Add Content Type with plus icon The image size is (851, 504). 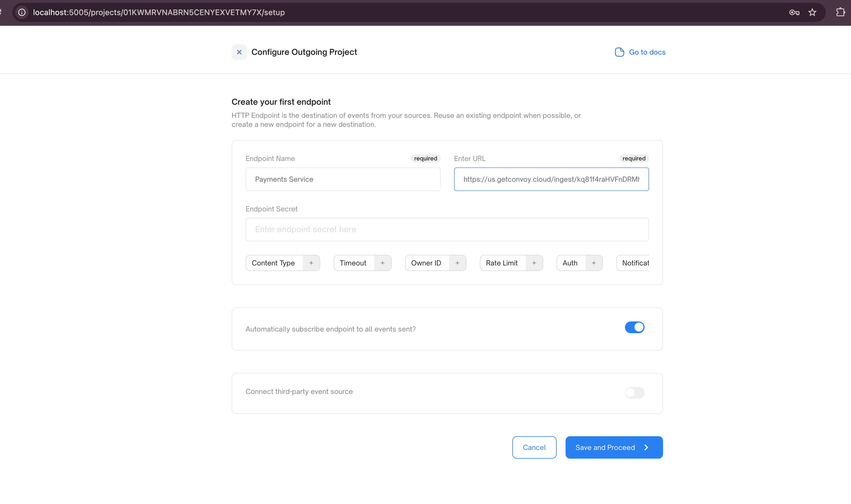coord(311,263)
